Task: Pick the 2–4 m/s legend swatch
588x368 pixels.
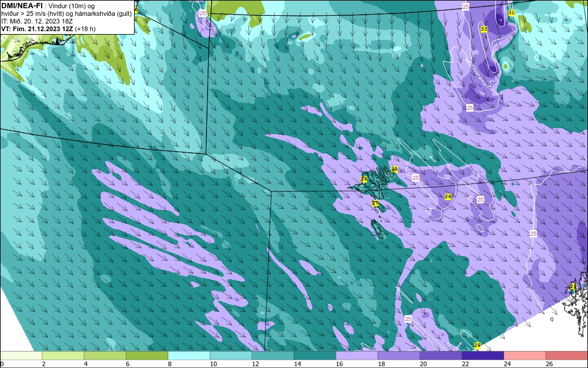Action: (x=63, y=356)
